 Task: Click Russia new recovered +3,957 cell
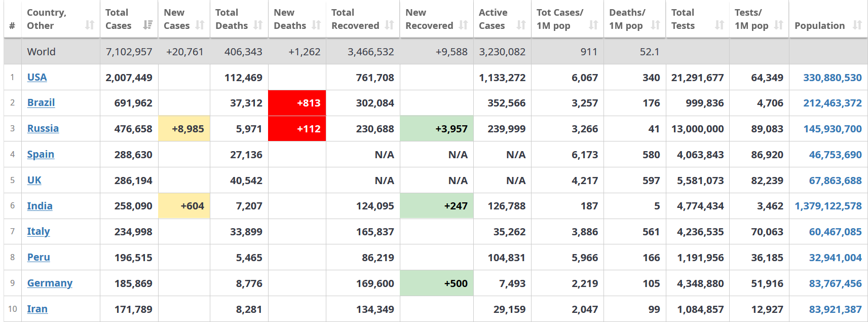pyautogui.click(x=437, y=129)
